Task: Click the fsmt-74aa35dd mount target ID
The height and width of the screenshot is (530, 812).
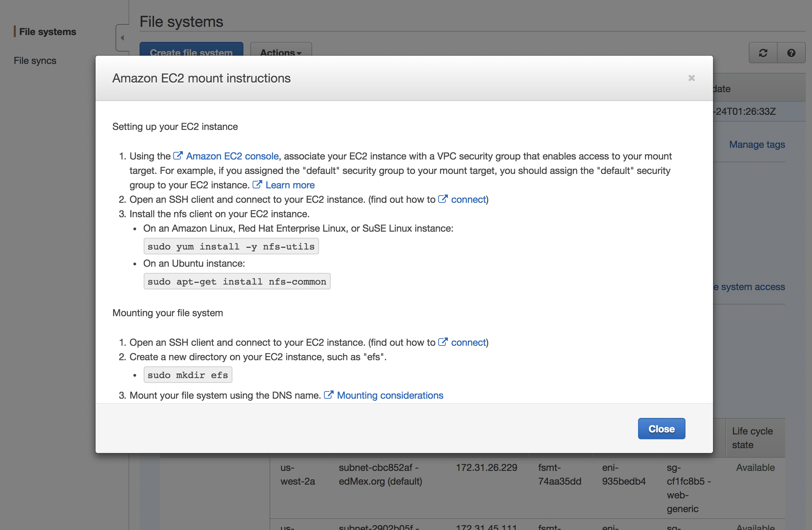Action: pos(559,474)
